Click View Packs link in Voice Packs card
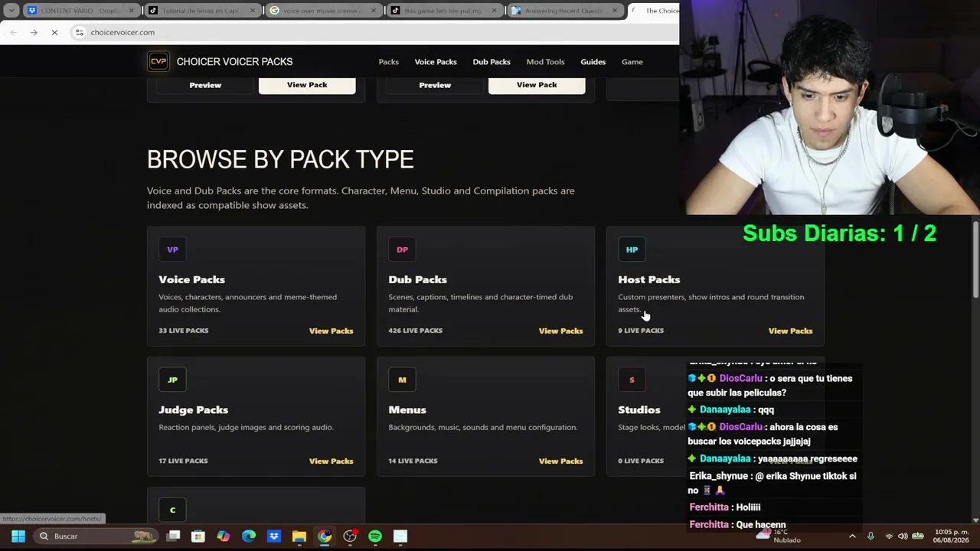 click(331, 331)
